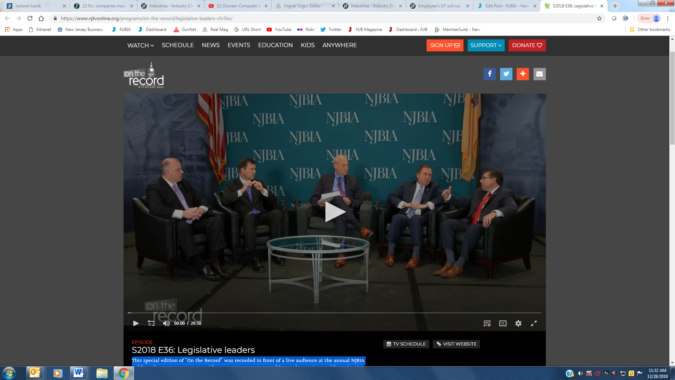The width and height of the screenshot is (675, 380).
Task: Open the orange plus share icon
Action: click(x=523, y=74)
